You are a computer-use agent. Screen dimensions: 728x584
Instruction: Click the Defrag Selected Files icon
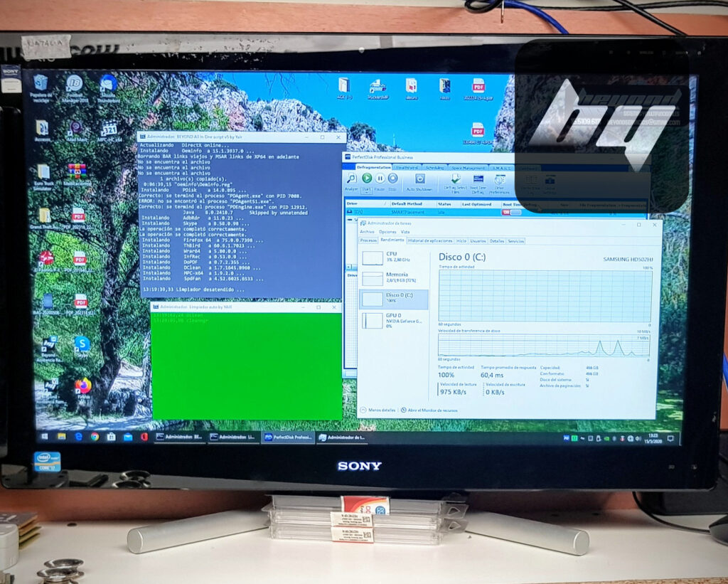pos(455,183)
